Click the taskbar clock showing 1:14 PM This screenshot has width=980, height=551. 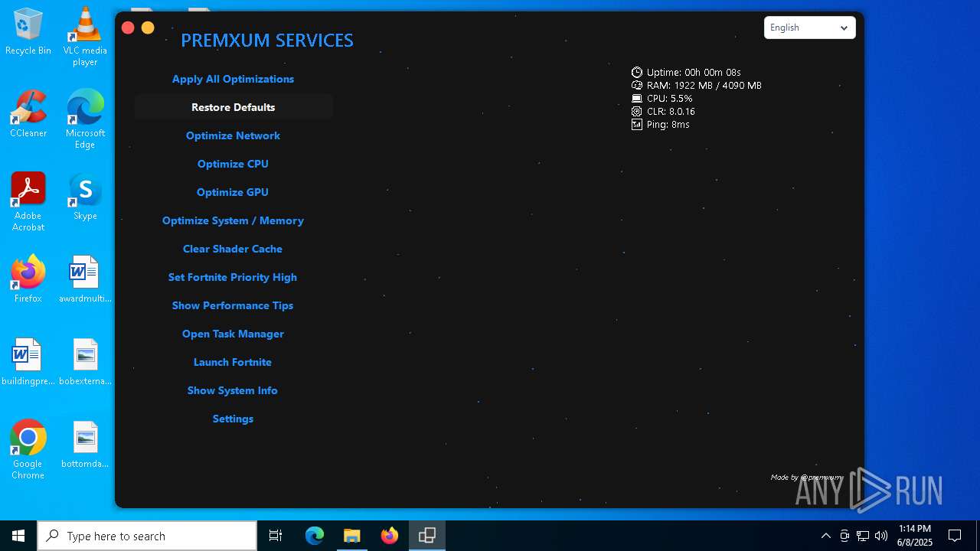coord(915,536)
